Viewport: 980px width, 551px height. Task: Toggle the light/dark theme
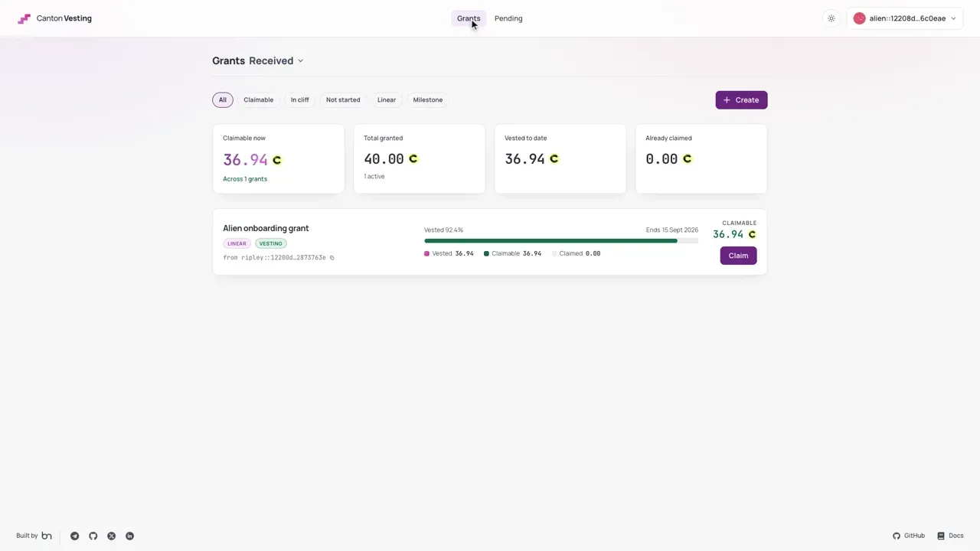831,18
